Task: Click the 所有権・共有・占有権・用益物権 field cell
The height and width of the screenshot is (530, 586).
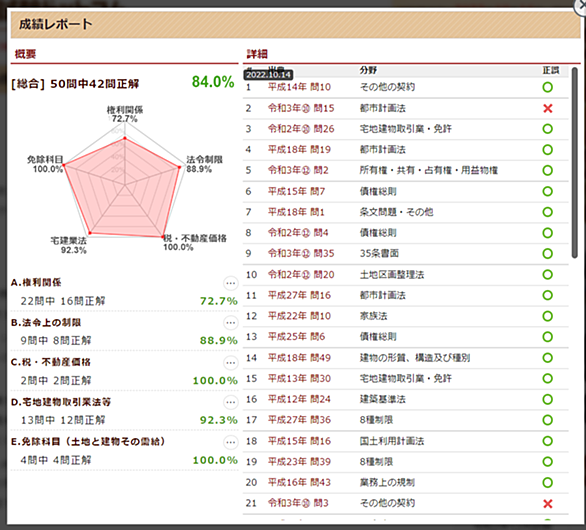Action: coord(429,170)
